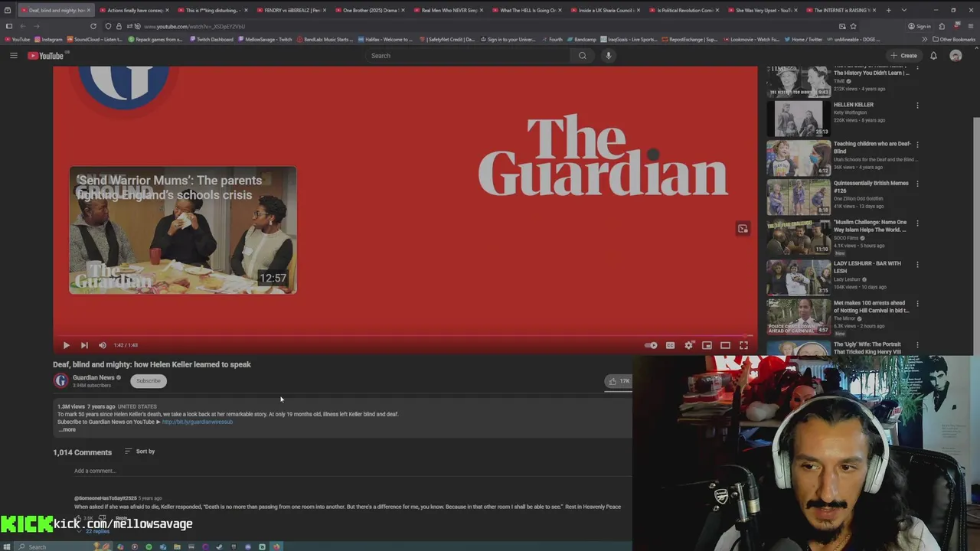This screenshot has height=551, width=980.
Task: Click the Sign in button in browser toolbar
Action: tap(920, 26)
